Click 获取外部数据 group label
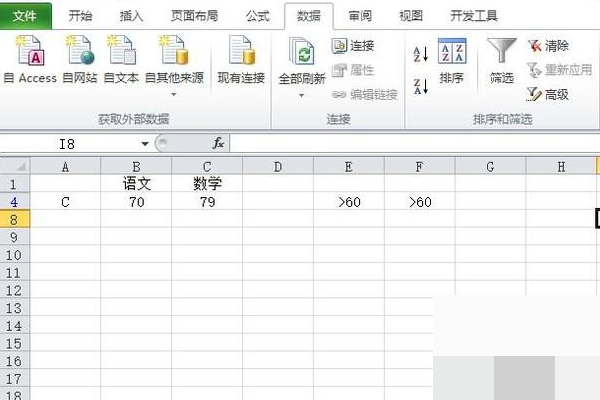 (134, 119)
